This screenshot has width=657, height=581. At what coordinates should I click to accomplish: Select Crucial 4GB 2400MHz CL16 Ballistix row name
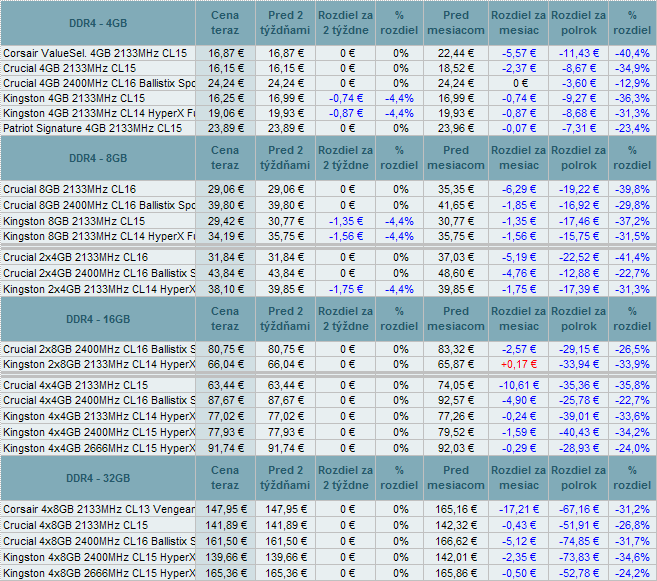(x=99, y=83)
